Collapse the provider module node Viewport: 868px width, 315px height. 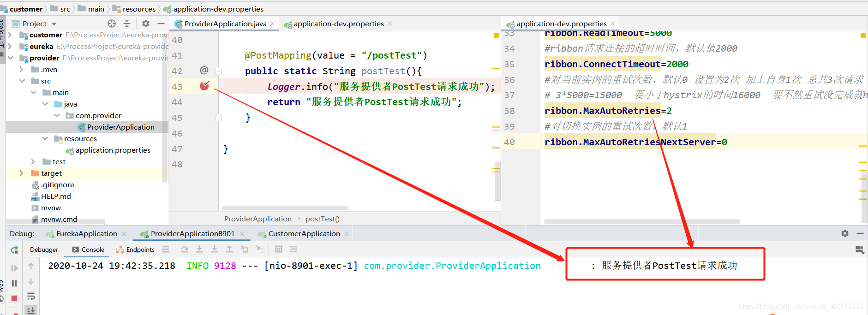10,58
